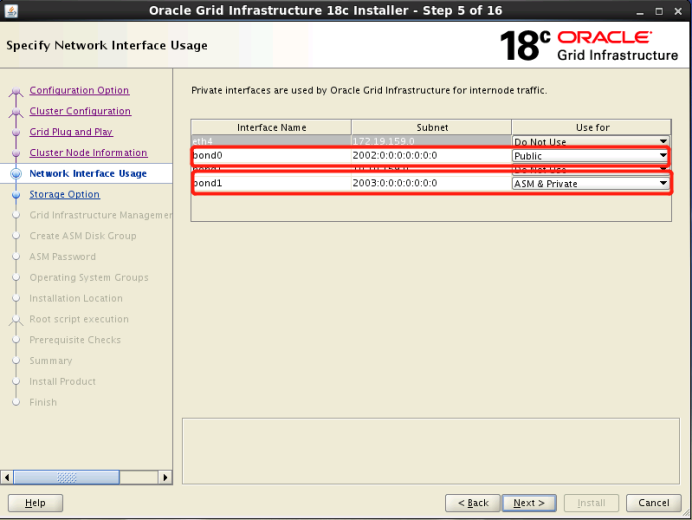Click the 172.19.159.0 subnet cell

pos(431,141)
